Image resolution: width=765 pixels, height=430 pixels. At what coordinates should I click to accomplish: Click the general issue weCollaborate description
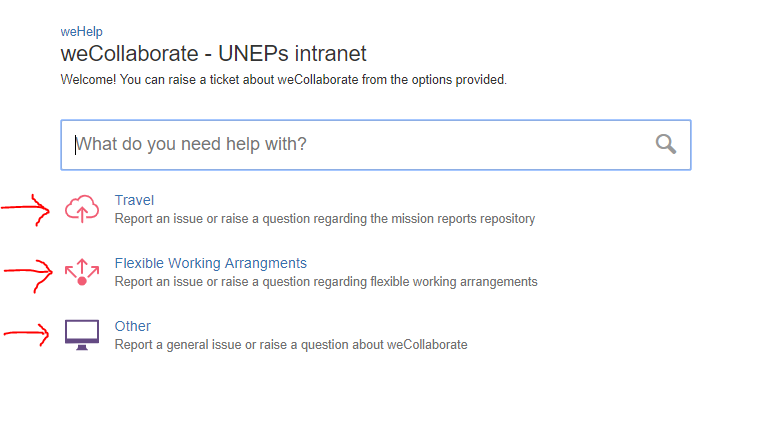click(291, 345)
